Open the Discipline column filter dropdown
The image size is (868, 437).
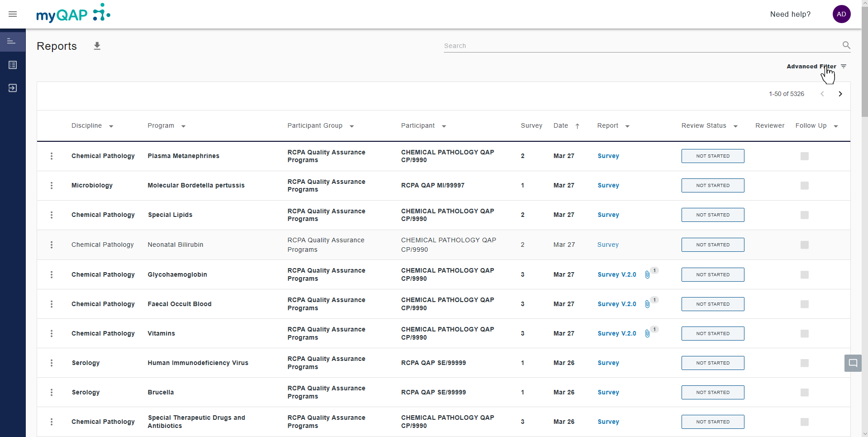(112, 126)
